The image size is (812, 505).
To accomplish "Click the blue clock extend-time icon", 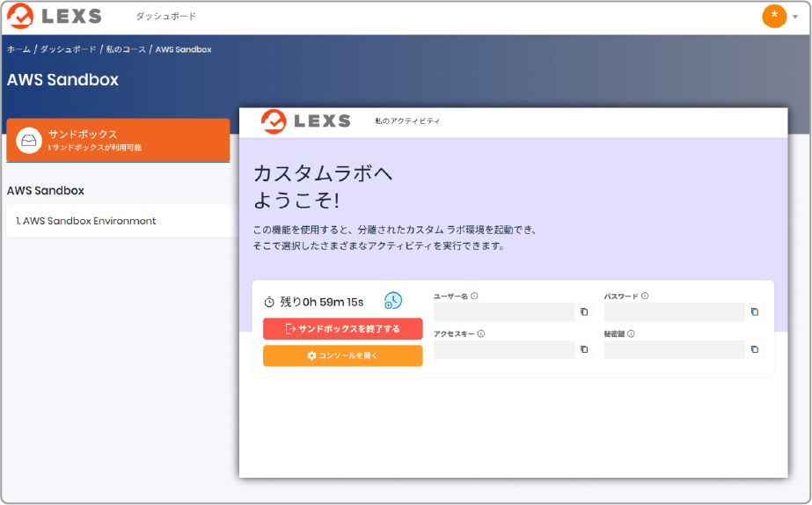I will [393, 300].
